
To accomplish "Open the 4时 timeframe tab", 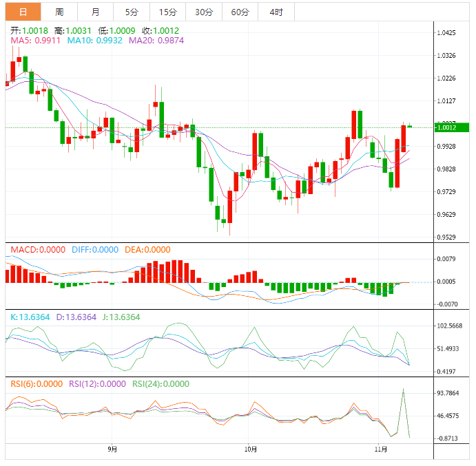I will point(276,12).
